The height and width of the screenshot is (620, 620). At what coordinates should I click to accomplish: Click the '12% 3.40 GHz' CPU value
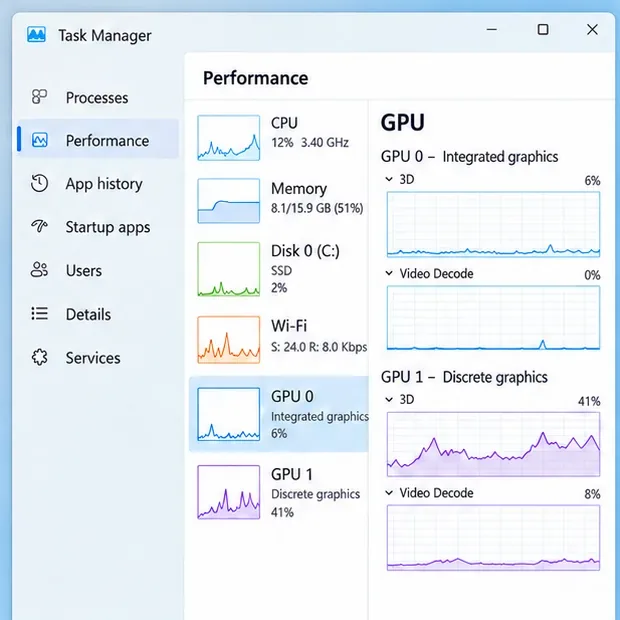pos(310,142)
